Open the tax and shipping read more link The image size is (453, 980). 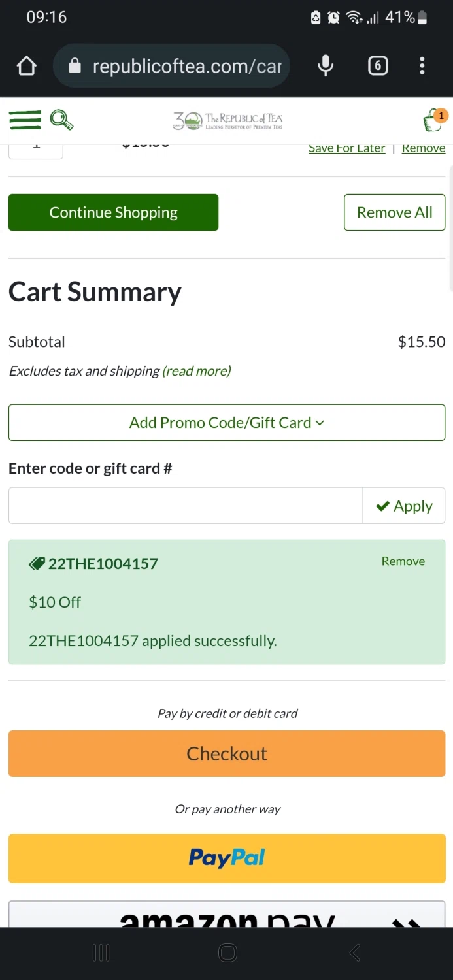tap(196, 371)
